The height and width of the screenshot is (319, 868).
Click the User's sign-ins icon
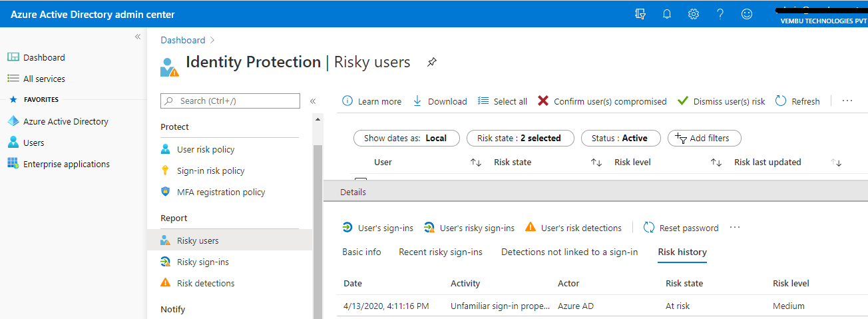347,228
